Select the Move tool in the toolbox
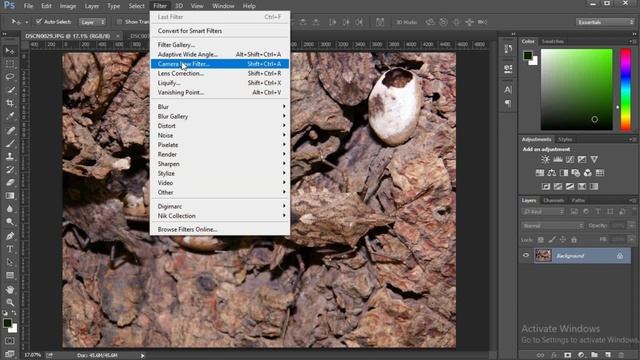The image size is (640, 360). [x=10, y=51]
